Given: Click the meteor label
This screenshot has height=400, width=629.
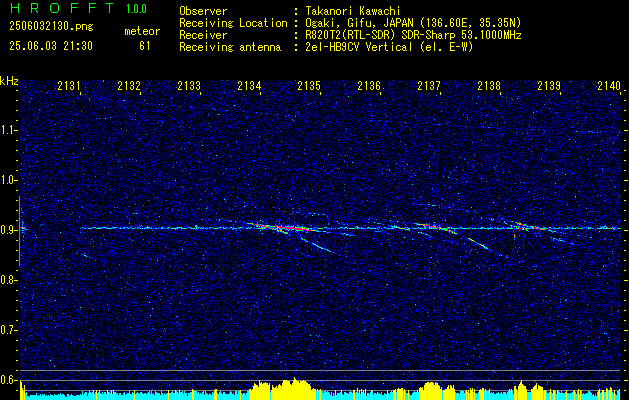Looking at the screenshot, I should (142, 31).
